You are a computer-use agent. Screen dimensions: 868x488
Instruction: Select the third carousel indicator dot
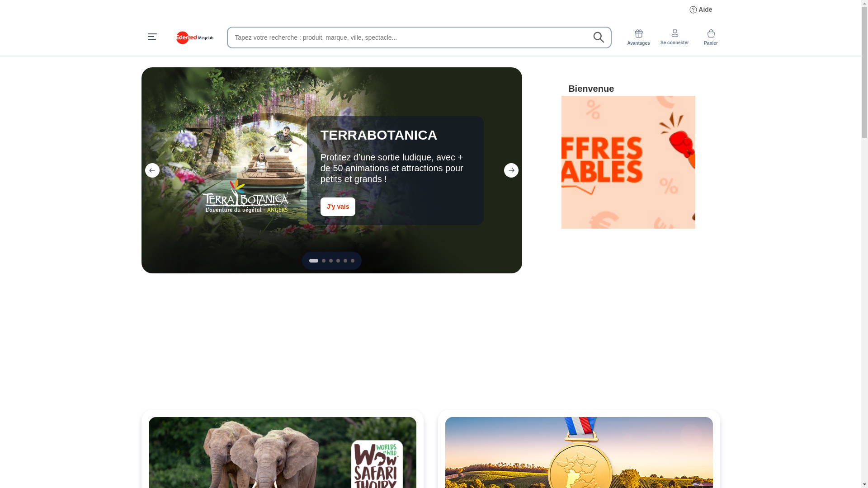tap(331, 261)
